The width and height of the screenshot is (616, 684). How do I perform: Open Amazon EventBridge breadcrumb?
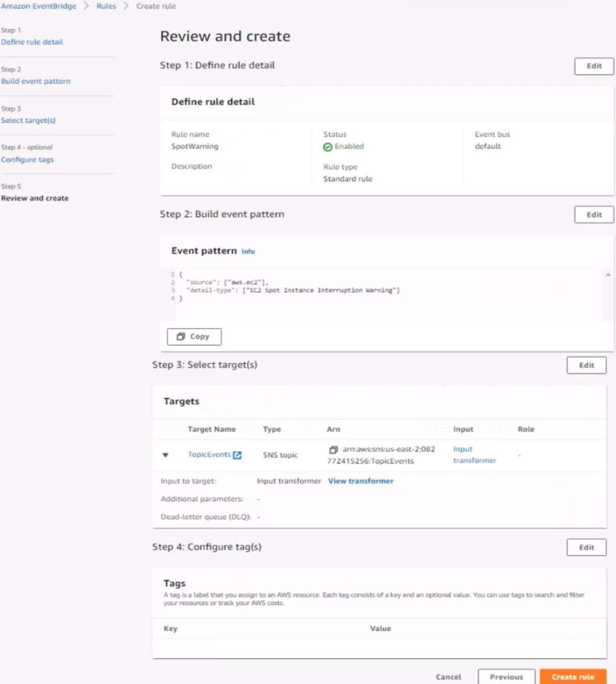click(38, 6)
